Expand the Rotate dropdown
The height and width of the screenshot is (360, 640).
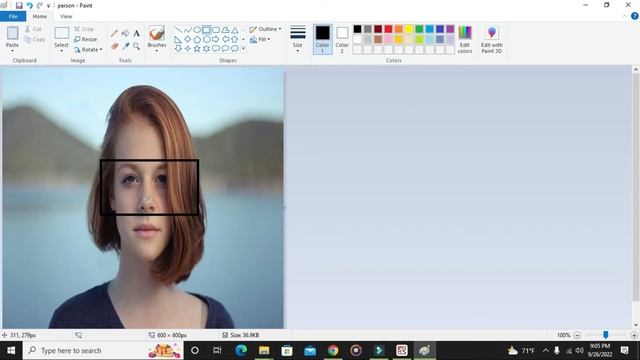coord(101,49)
